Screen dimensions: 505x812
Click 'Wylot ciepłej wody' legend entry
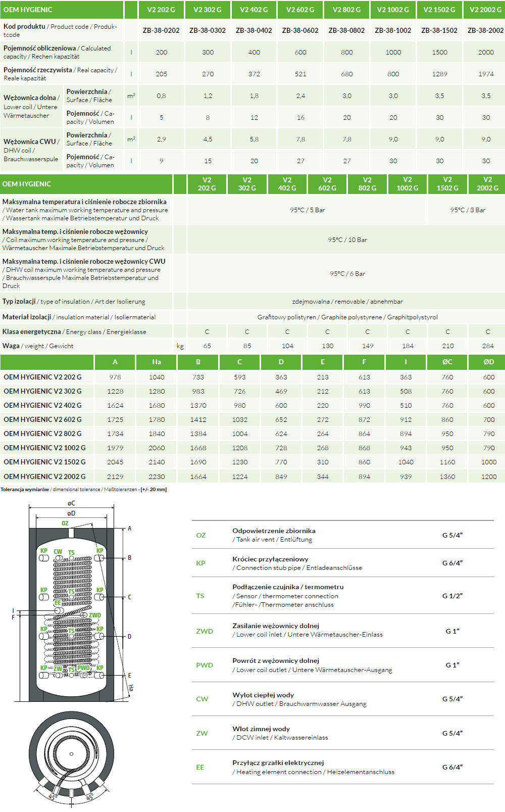(x=299, y=699)
